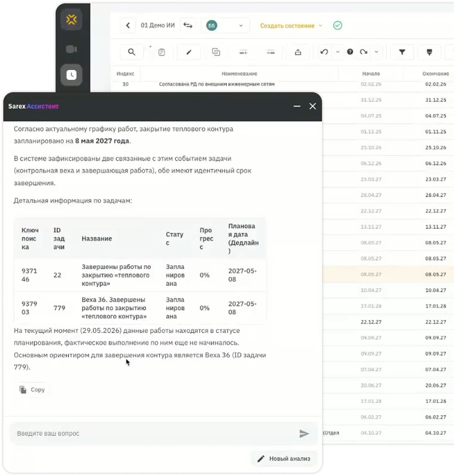This screenshot has height=476, width=454.
Task: Click the undo arrow icon
Action: tap(324, 52)
